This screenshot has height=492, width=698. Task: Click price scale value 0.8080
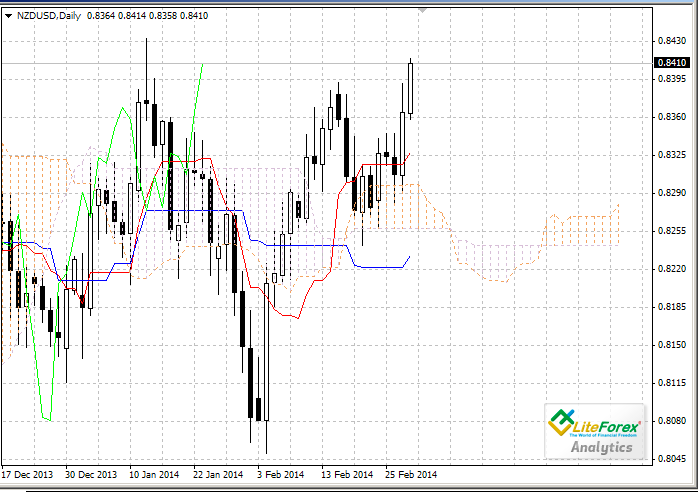click(672, 421)
